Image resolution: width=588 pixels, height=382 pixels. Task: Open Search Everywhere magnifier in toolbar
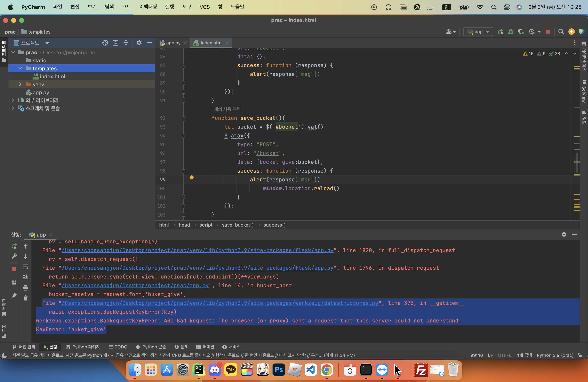[561, 32]
